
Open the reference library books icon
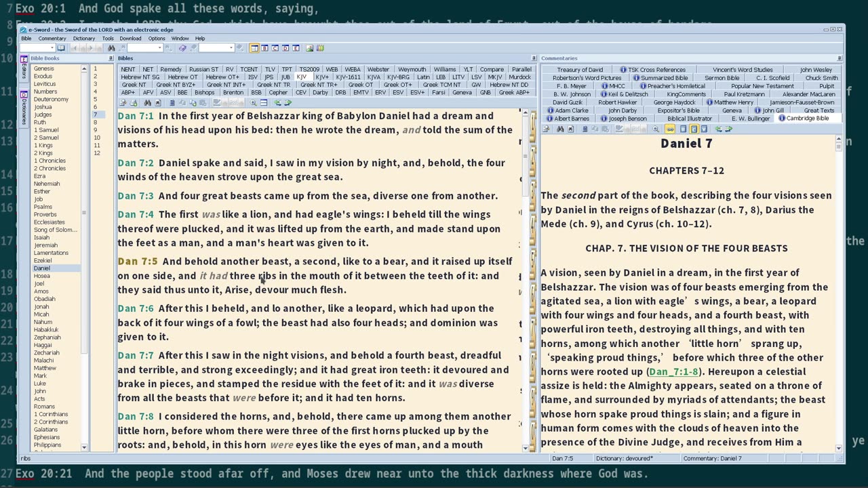320,48
